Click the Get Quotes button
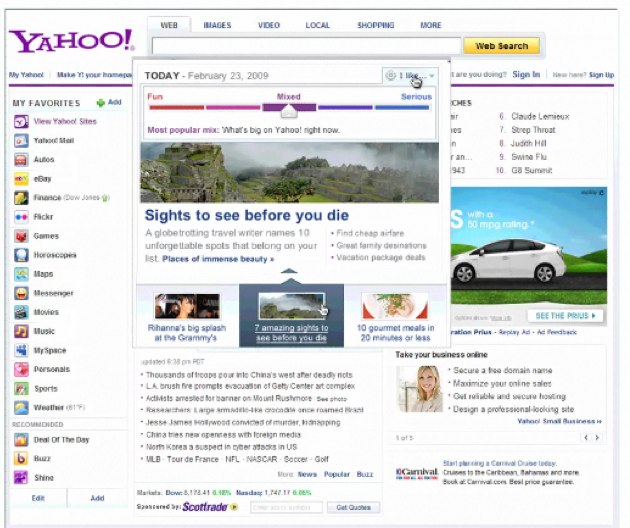The width and height of the screenshot is (630, 528). tap(353, 508)
